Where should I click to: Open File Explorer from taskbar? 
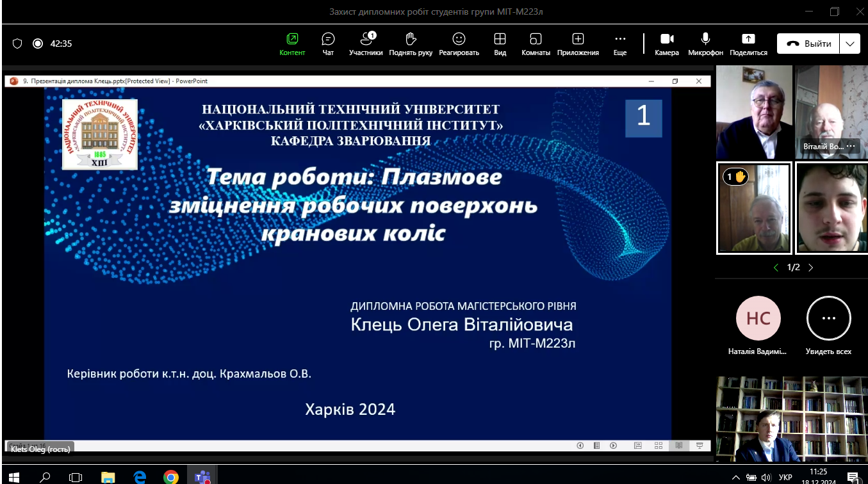pos(108,477)
